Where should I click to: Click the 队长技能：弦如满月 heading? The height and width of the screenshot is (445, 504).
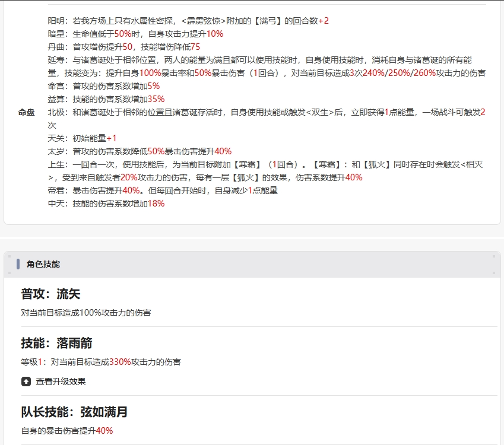pyautogui.click(x=74, y=412)
